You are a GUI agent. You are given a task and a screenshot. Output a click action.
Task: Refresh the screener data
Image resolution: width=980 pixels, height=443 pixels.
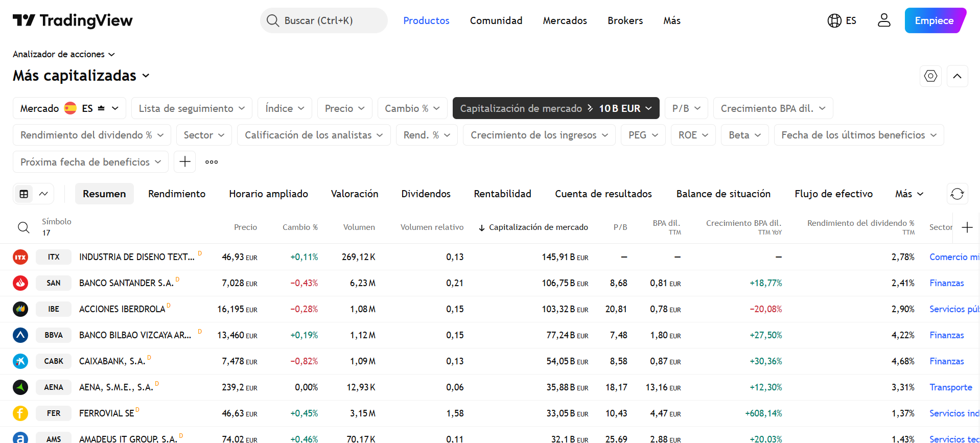point(957,194)
